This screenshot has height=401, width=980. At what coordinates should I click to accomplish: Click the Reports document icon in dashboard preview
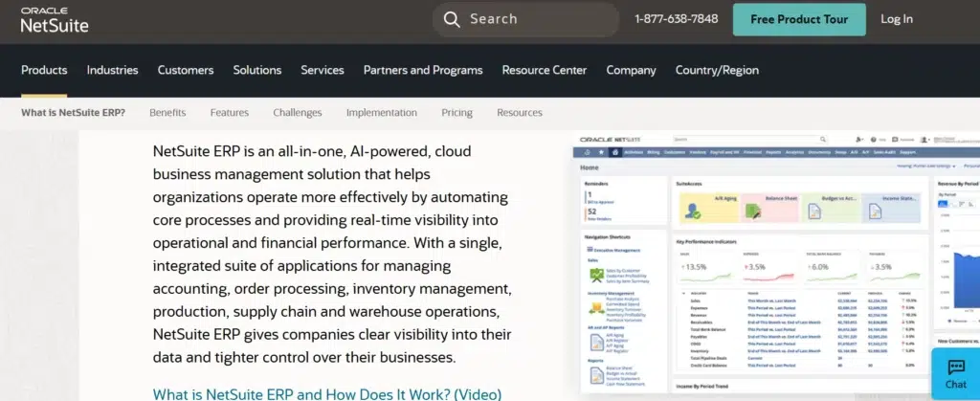[x=597, y=375]
